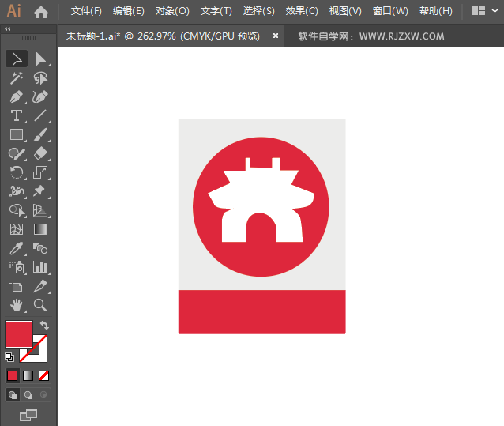Open the 窗口(W) menu
Viewport: 504px width, 426px height.
[x=390, y=11]
